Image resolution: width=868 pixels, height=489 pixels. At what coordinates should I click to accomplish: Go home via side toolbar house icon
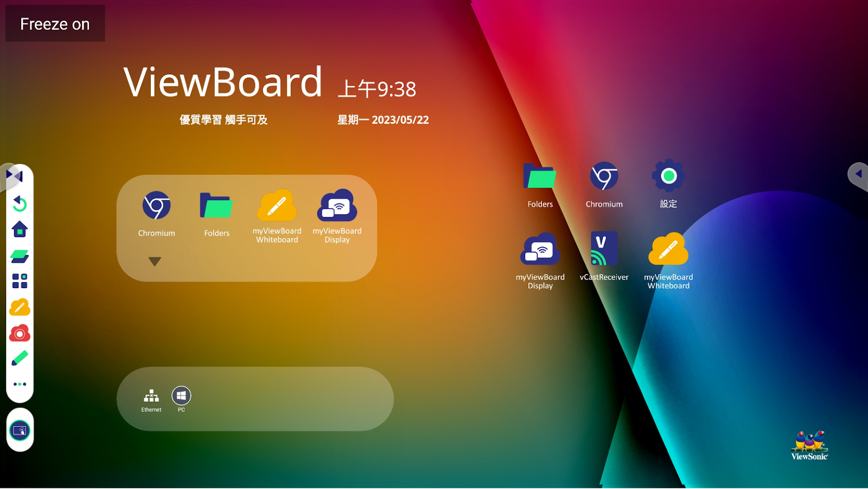click(20, 229)
